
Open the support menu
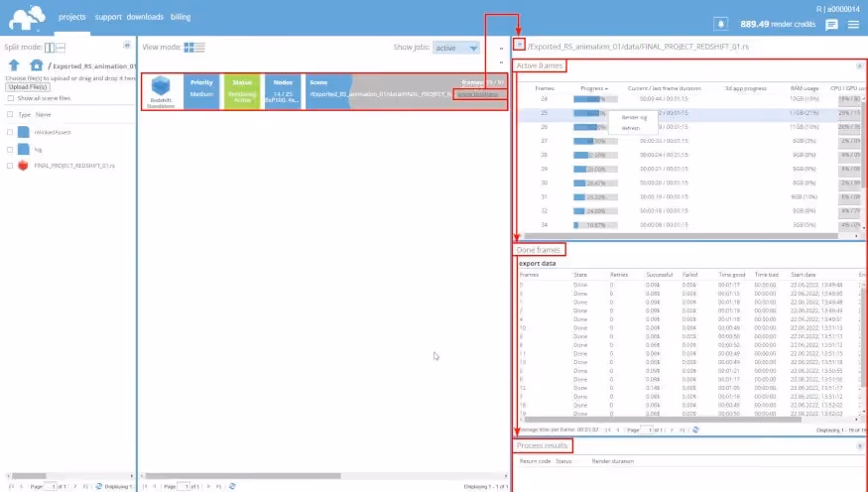point(108,17)
